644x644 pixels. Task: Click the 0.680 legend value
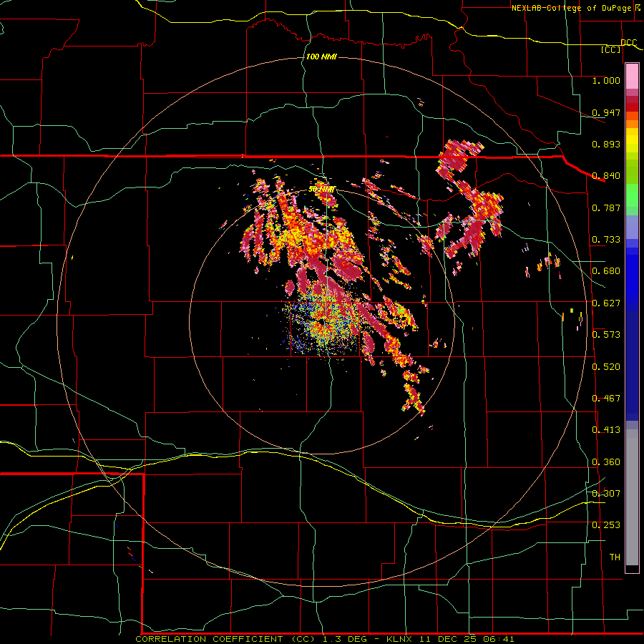pyautogui.click(x=606, y=271)
